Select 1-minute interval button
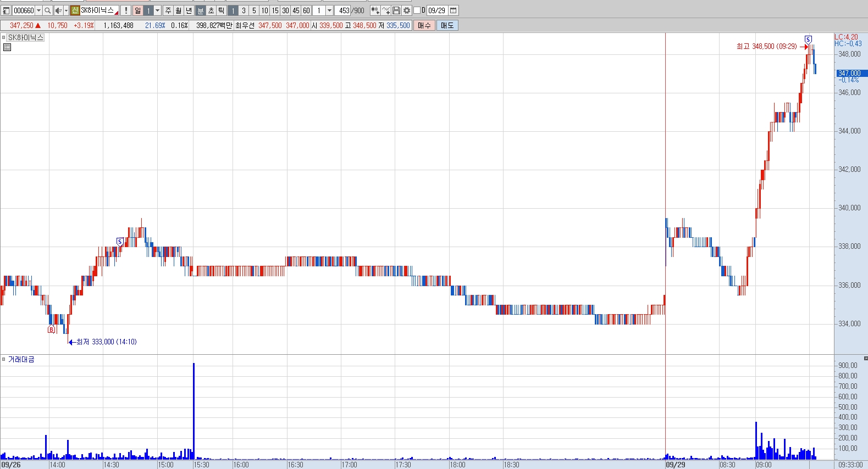 click(233, 10)
